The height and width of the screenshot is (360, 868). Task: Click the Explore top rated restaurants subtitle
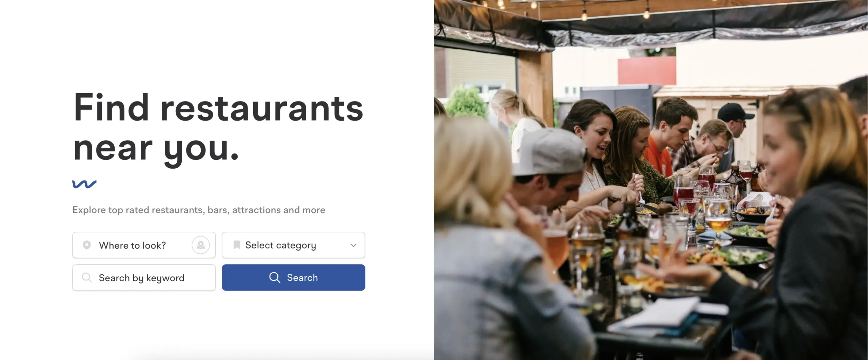click(x=199, y=210)
